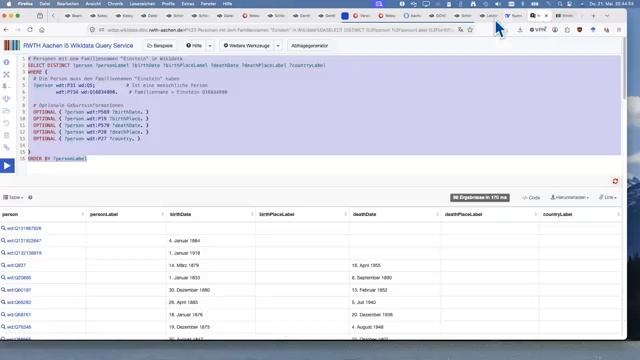Click the Beispiele button
This screenshot has width=640, height=360.
pyautogui.click(x=160, y=46)
